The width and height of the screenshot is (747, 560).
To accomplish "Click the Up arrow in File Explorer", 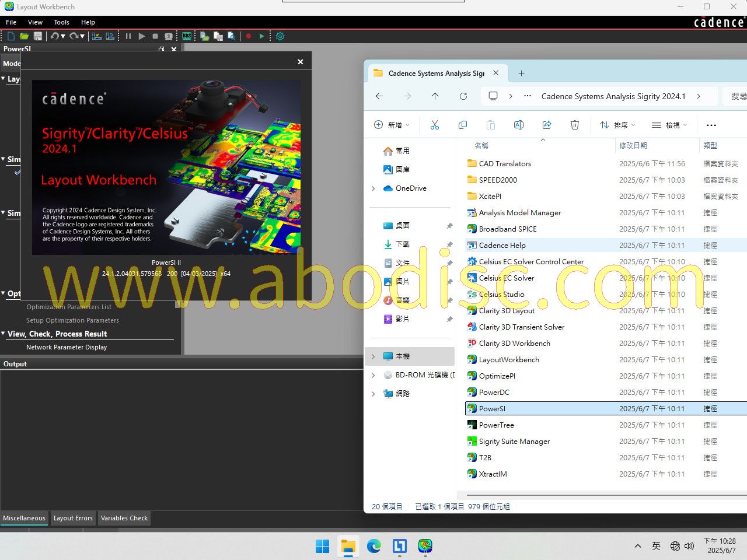I will pyautogui.click(x=435, y=96).
